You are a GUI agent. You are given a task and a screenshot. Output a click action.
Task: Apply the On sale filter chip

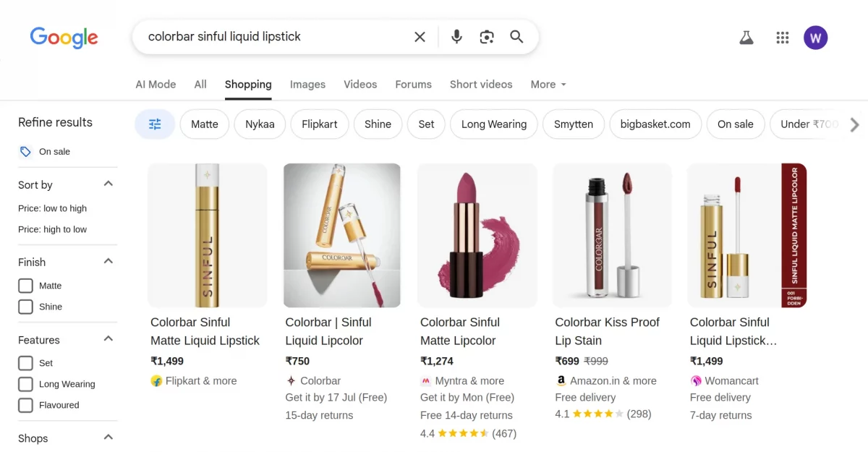[x=736, y=124]
